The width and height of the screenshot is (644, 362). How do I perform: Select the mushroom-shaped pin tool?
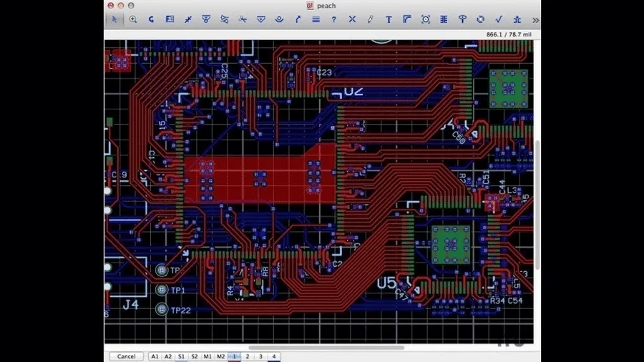pos(462,19)
